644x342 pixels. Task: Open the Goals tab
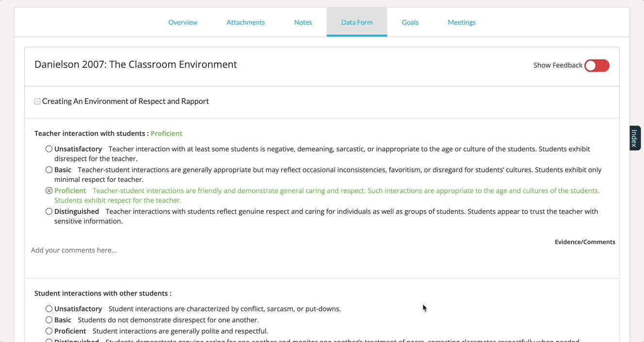tap(410, 22)
